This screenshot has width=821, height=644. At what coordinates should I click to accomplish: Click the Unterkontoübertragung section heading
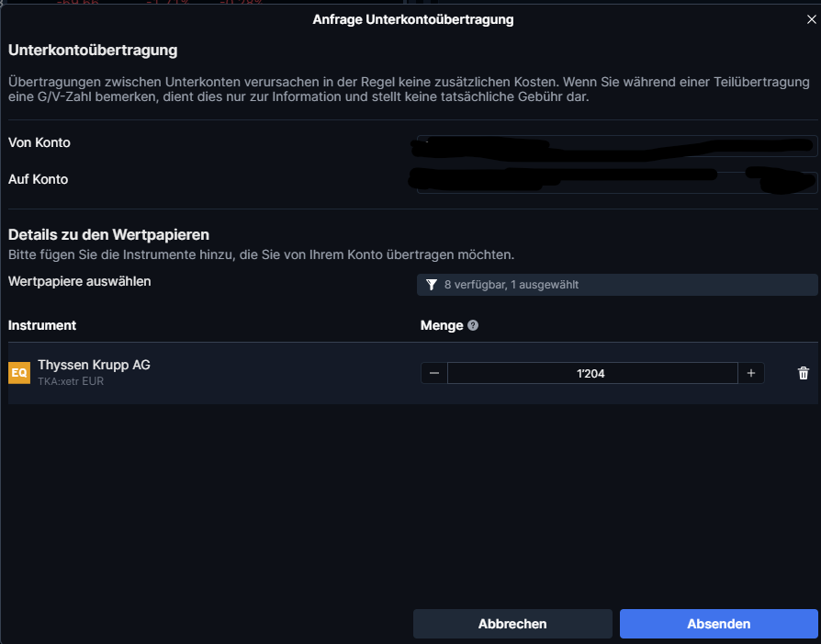pyautogui.click(x=93, y=51)
